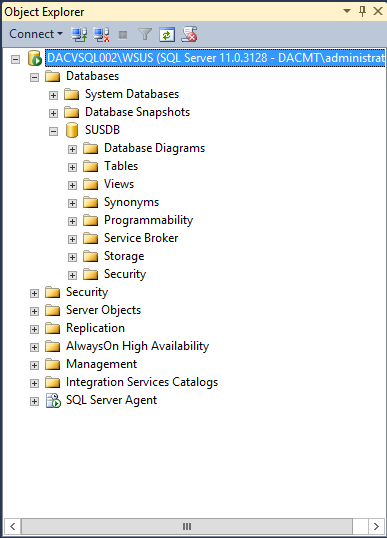Collapse the Databases folder

(x=34, y=77)
